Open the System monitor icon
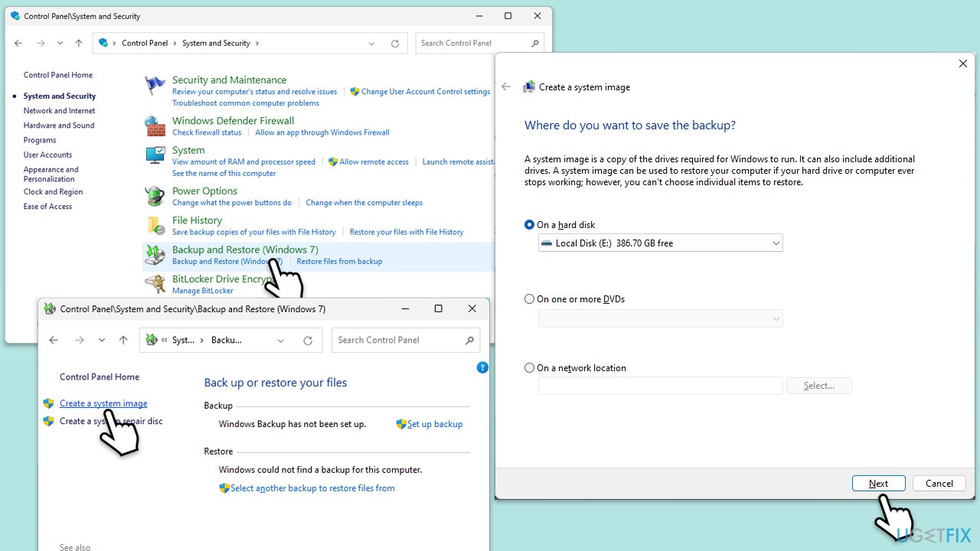 (155, 155)
